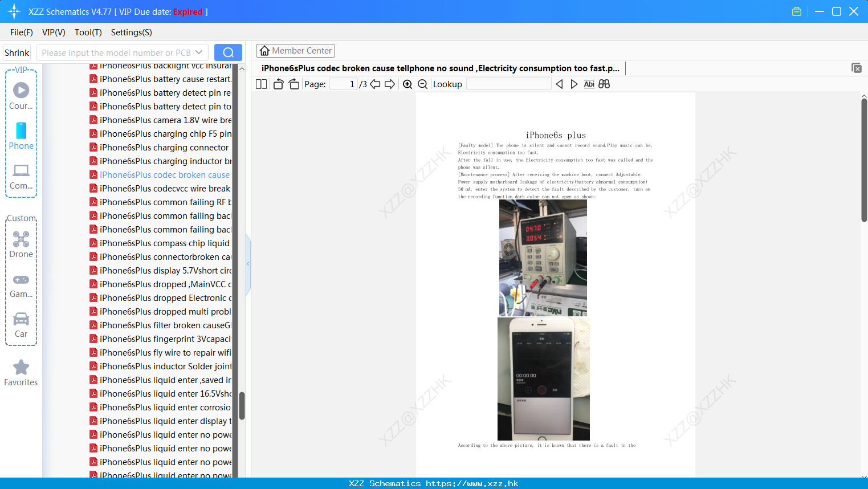Open iPhone6sPlus connectorbroken file

(x=160, y=257)
